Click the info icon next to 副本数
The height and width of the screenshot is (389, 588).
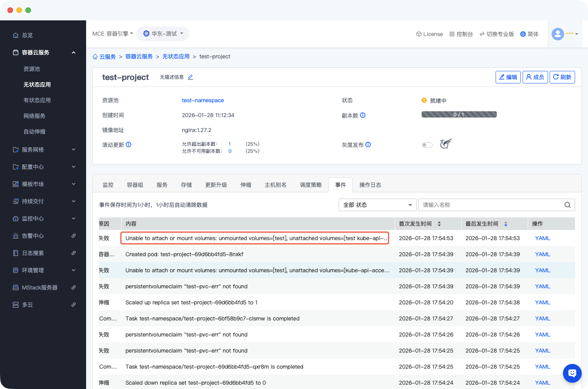[363, 115]
